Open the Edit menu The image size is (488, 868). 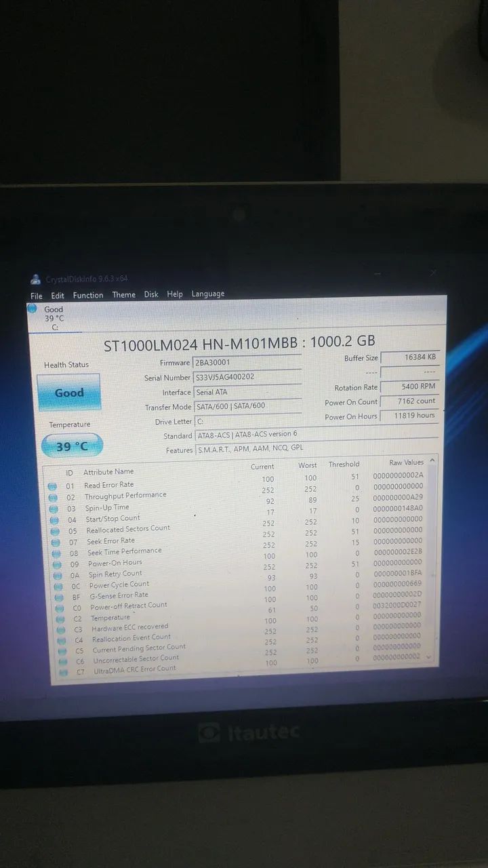coord(58,296)
